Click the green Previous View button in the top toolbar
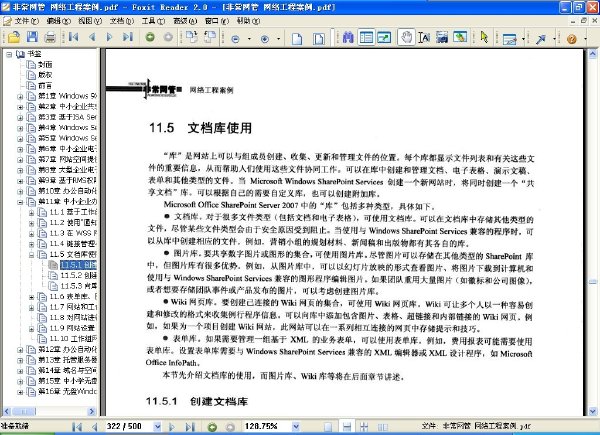Screen dimensions: 600x435 pos(150,37)
